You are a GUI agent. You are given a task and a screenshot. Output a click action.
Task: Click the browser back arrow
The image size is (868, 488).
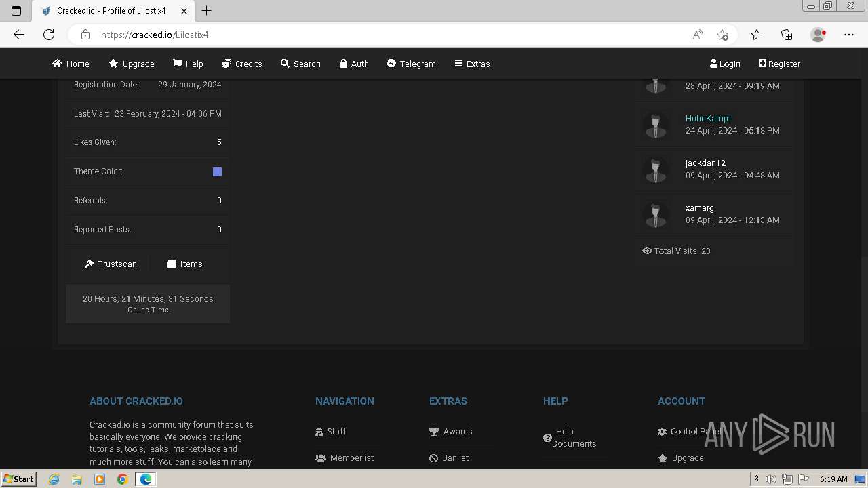coord(19,35)
